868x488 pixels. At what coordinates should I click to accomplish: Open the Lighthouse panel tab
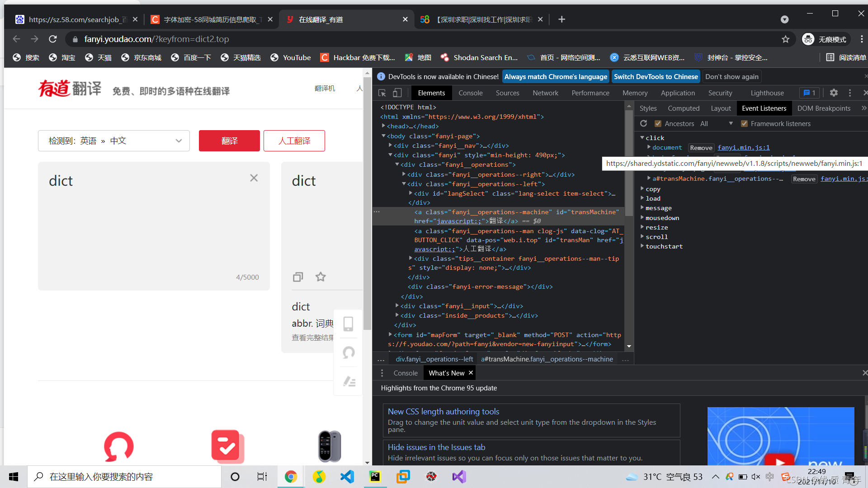(x=767, y=93)
